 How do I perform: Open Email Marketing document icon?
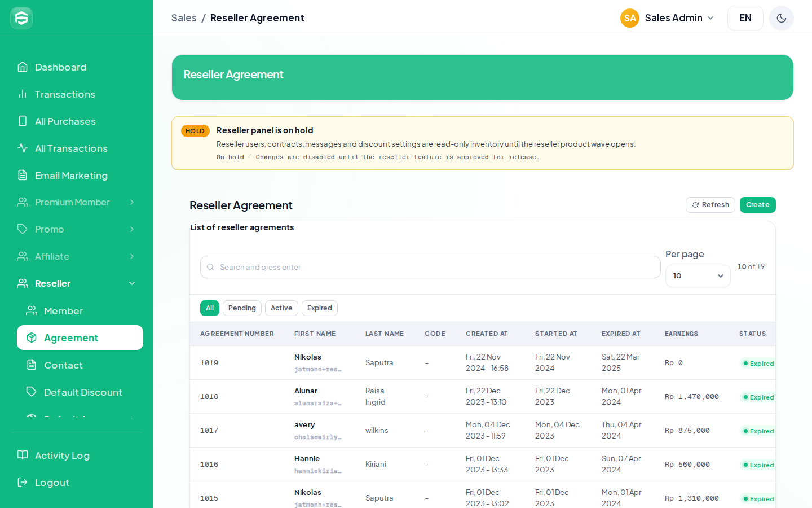pyautogui.click(x=23, y=175)
